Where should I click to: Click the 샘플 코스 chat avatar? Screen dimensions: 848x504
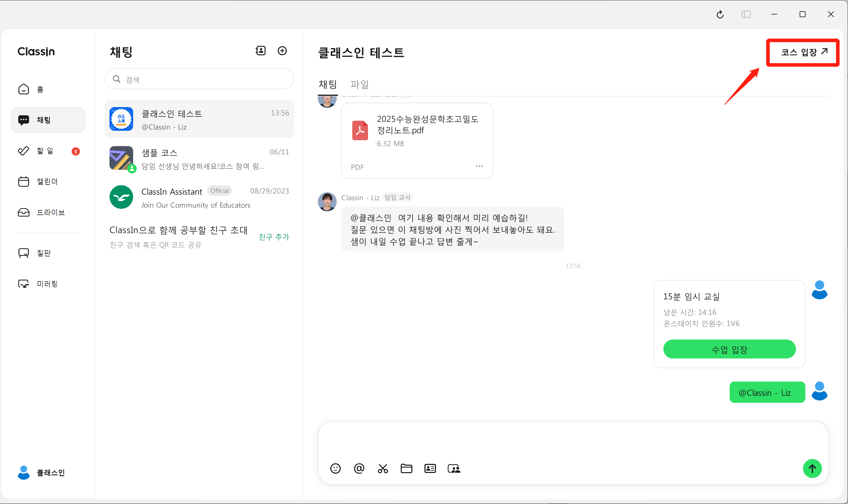click(121, 158)
